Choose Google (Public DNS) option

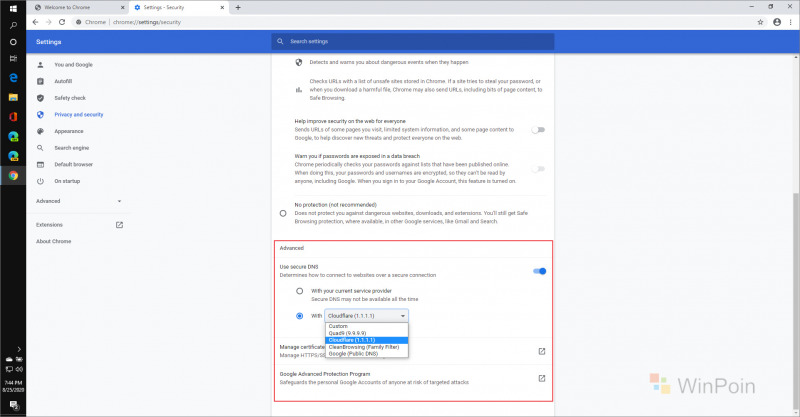click(x=366, y=353)
